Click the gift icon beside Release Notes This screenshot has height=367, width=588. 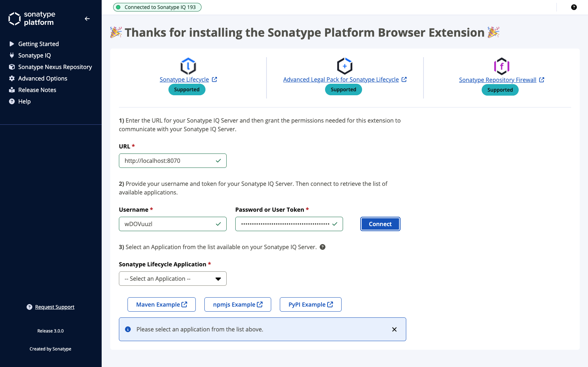click(12, 90)
